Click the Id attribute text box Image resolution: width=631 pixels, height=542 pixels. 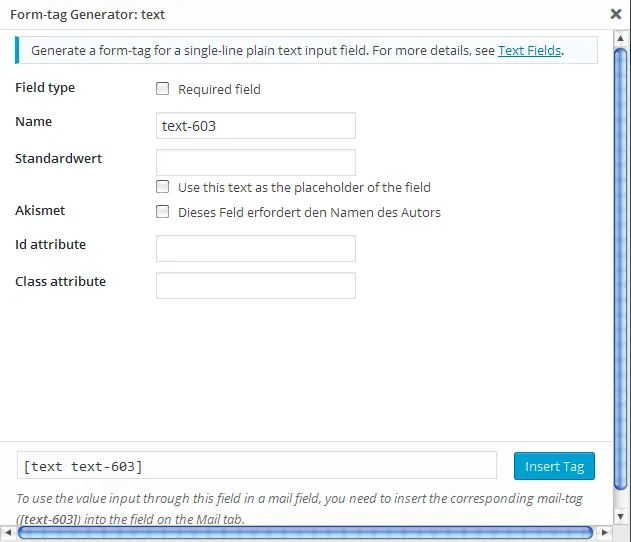click(256, 249)
